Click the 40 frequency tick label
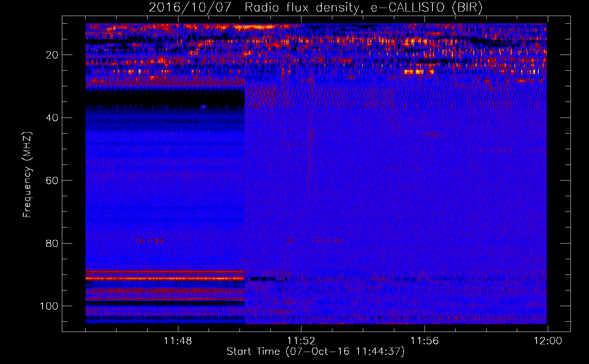This screenshot has height=364, width=589. [x=52, y=118]
